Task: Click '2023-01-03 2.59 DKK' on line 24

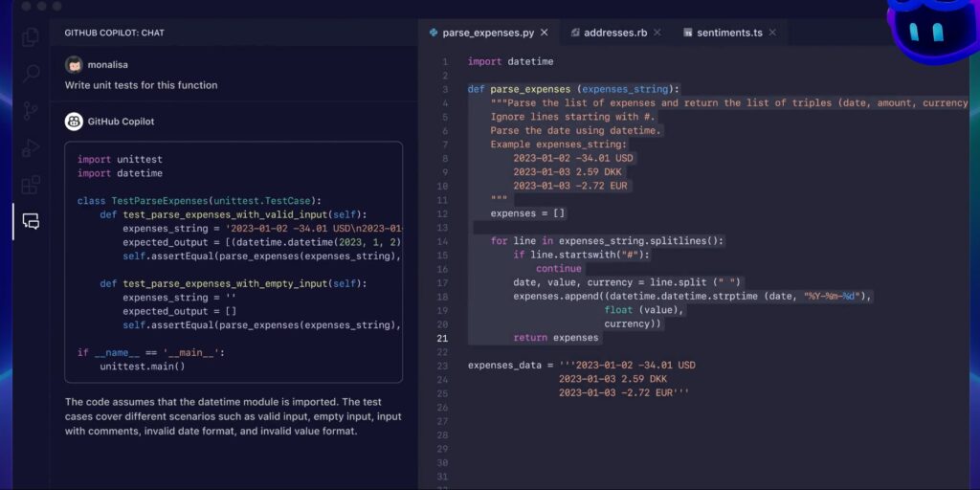Action: [x=612, y=379]
